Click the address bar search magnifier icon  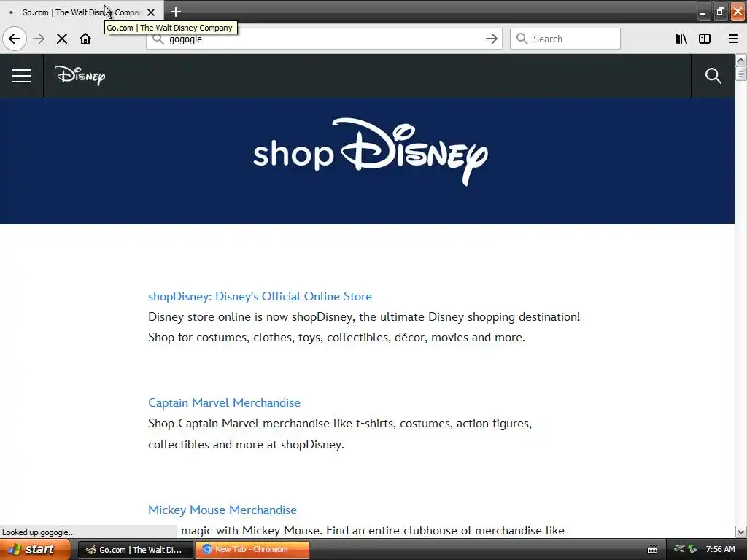158,39
